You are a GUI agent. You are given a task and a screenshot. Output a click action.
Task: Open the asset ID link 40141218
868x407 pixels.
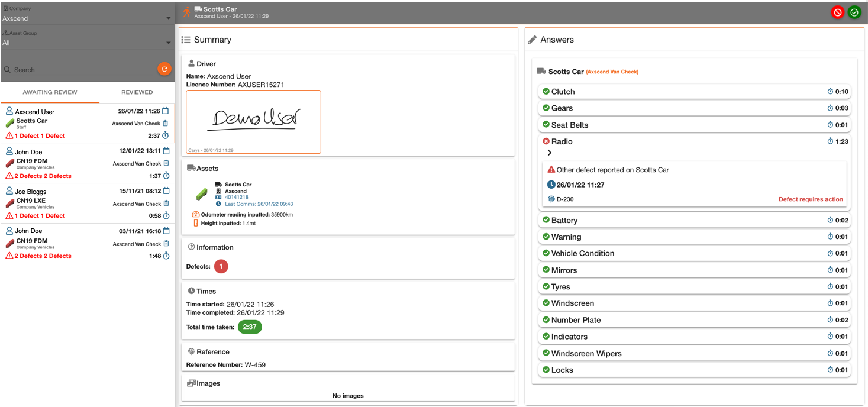click(236, 198)
